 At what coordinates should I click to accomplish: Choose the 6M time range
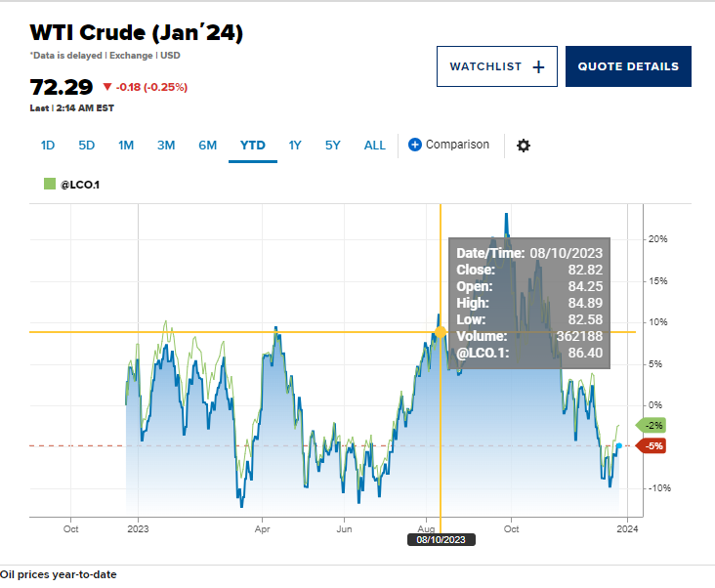(207, 146)
